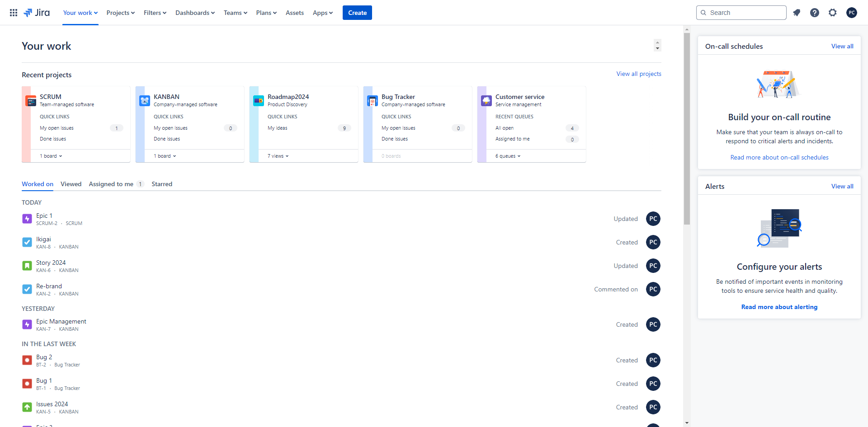The image size is (868, 427).
Task: Expand the 6 queues dropdown
Action: pos(508,156)
